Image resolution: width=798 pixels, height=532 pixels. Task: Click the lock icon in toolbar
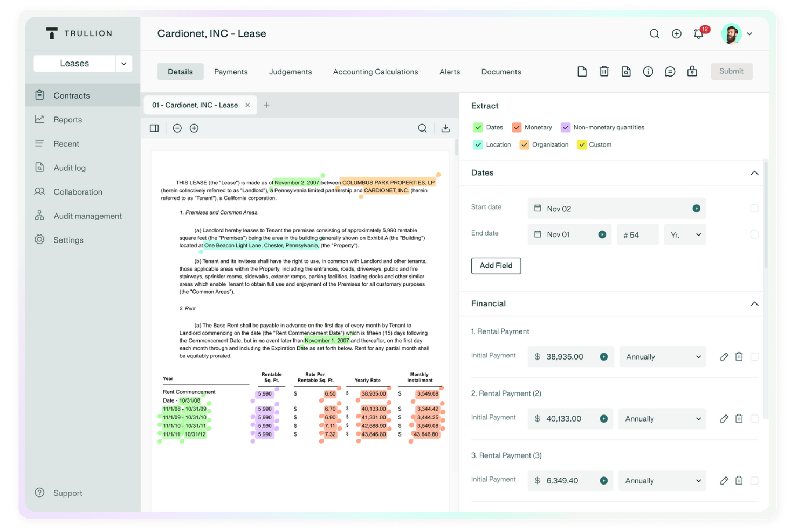click(692, 72)
